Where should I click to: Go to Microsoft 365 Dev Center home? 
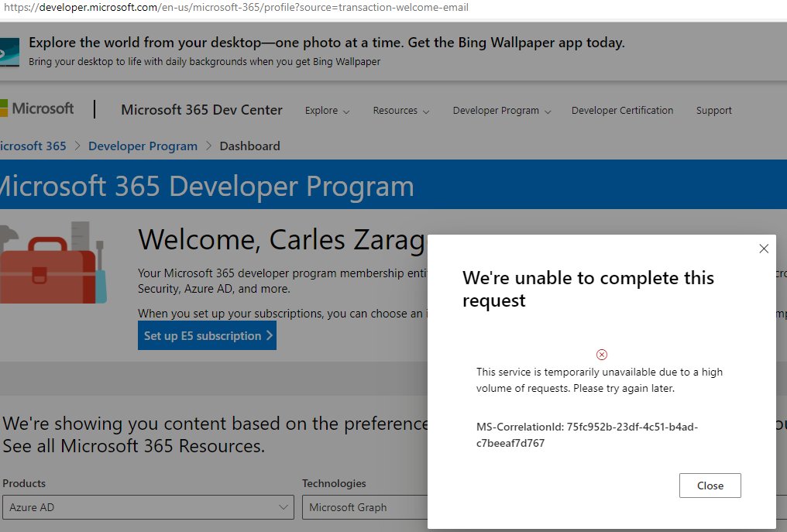201,109
